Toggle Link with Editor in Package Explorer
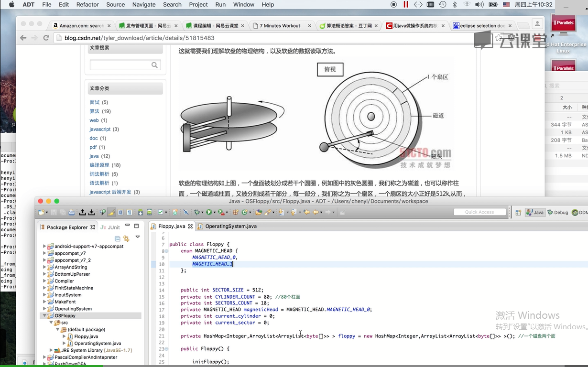This screenshot has height=367, width=588. [126, 238]
